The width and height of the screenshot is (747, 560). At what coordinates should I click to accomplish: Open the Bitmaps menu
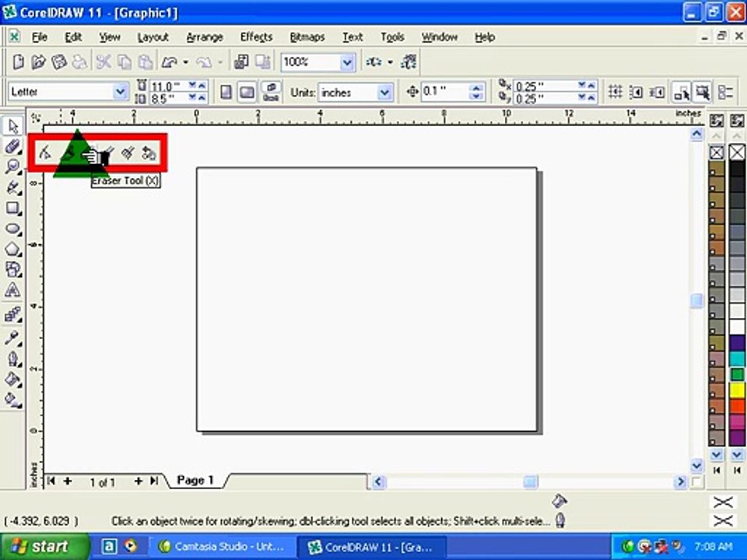coord(307,37)
